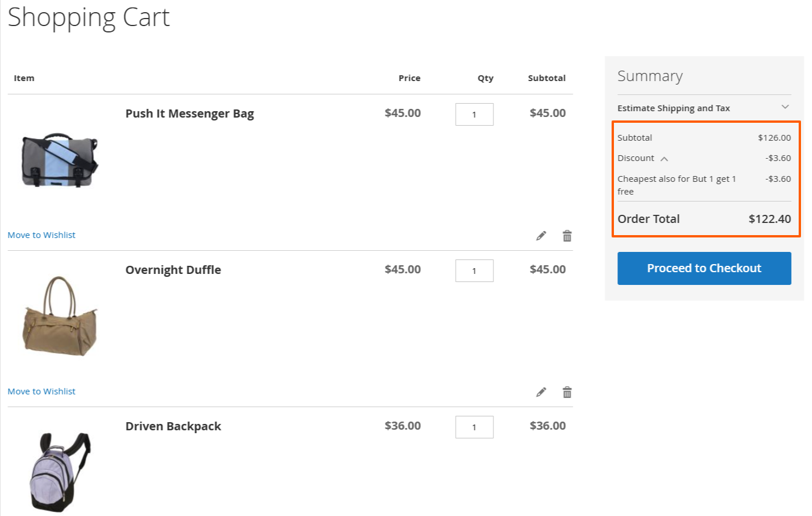This screenshot has height=516, width=812.
Task: Click the Push It Messenger Bag quantity field
Action: pyautogui.click(x=474, y=114)
